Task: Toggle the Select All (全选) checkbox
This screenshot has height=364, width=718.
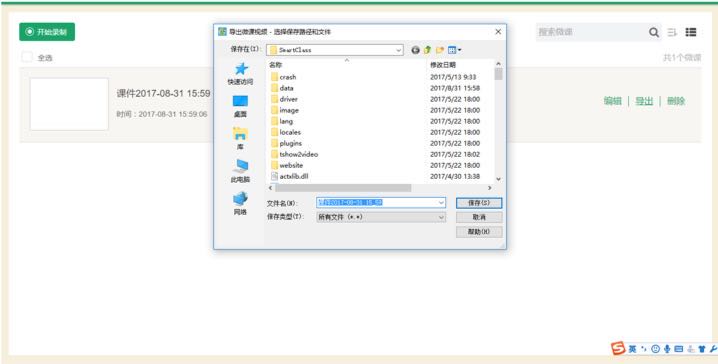Action: 27,57
